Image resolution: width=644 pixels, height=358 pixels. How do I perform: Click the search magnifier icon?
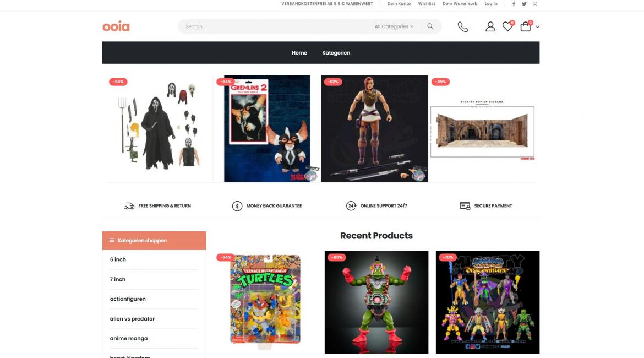(430, 26)
